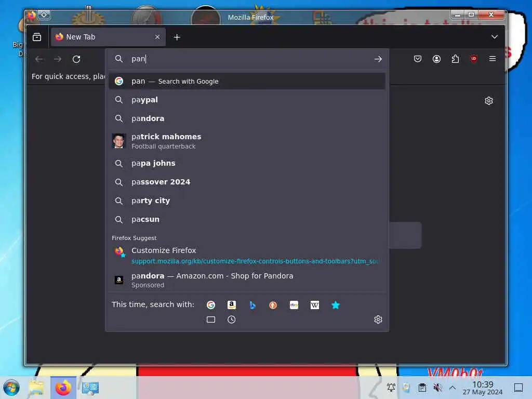Image resolution: width=532 pixels, height=399 pixels.
Task: Personalize new tab with gear icon
Action: 488,101
